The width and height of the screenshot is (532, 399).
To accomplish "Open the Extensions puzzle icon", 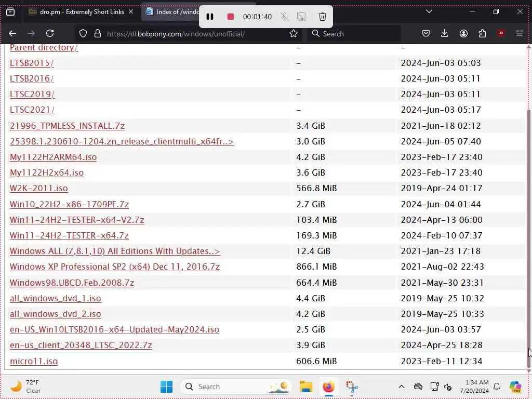I will click(482, 33).
